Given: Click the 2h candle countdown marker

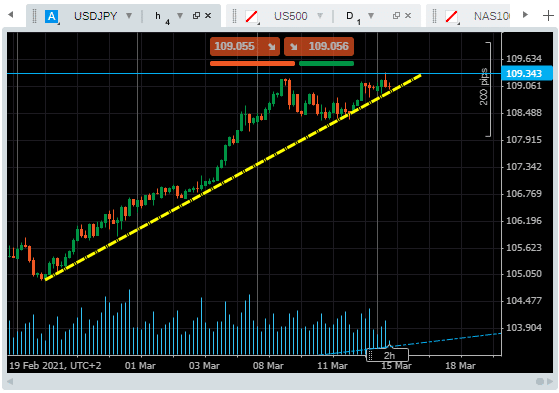Looking at the screenshot, I should click(x=388, y=355).
